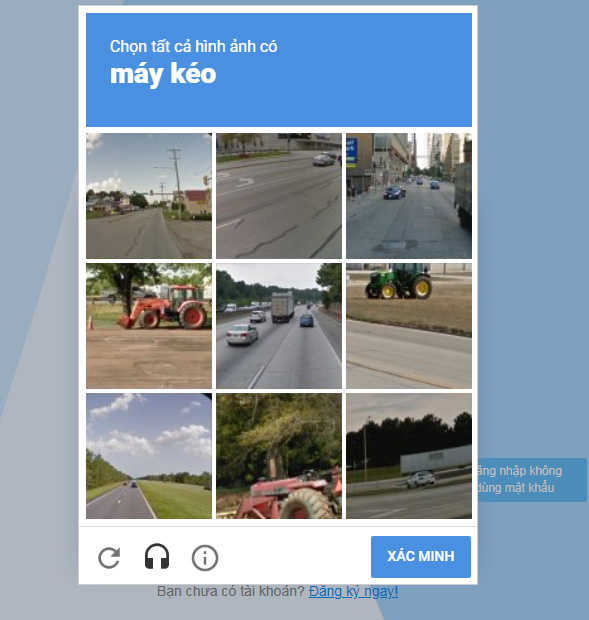Viewport: 589px width, 620px height.
Task: Click the passwordless login button behind dialog
Action: click(x=532, y=480)
